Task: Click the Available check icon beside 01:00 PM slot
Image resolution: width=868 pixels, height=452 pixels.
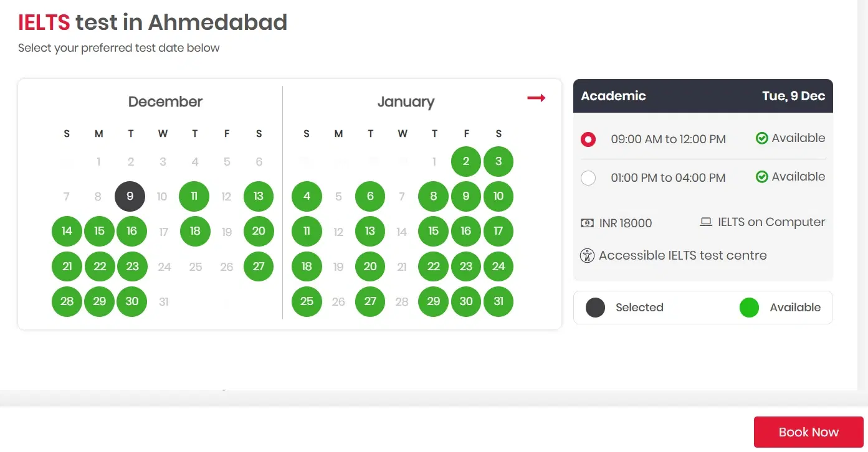Action: point(761,176)
